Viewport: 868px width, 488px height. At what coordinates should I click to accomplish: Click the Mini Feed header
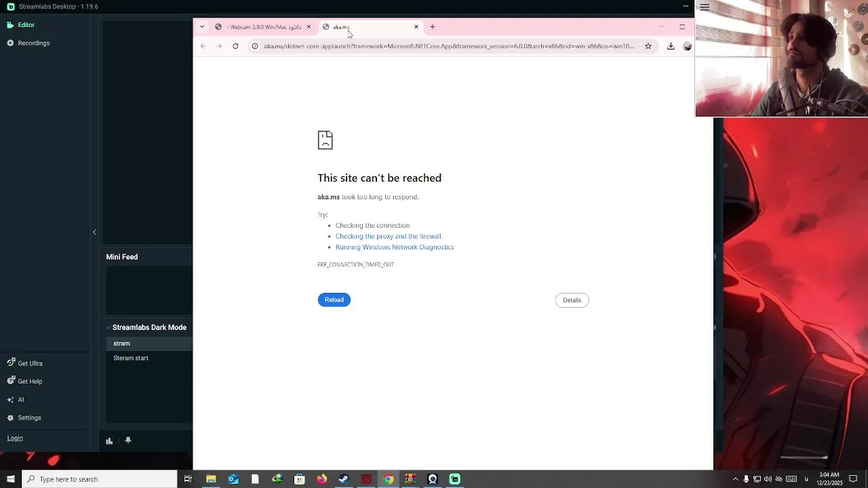(x=122, y=257)
